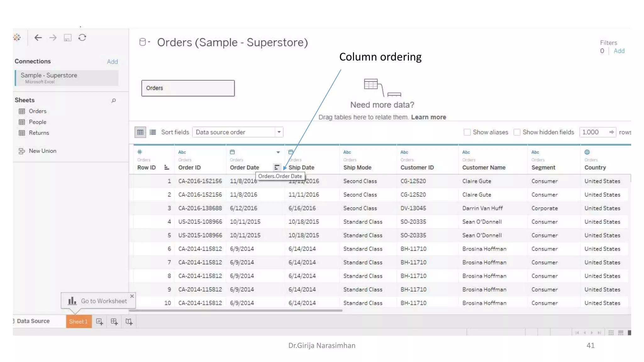This screenshot has height=362, width=644.
Task: Enable Show aliases checkbox
Action: (x=467, y=132)
